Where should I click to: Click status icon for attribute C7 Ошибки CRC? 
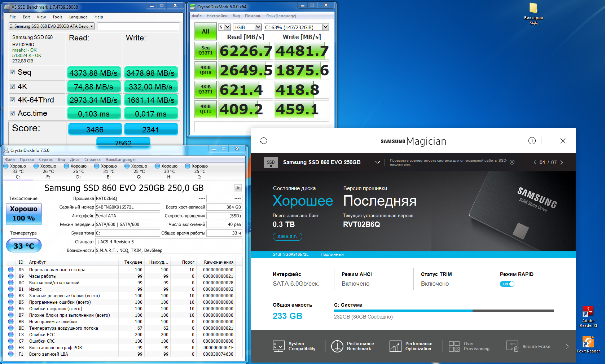click(x=11, y=341)
